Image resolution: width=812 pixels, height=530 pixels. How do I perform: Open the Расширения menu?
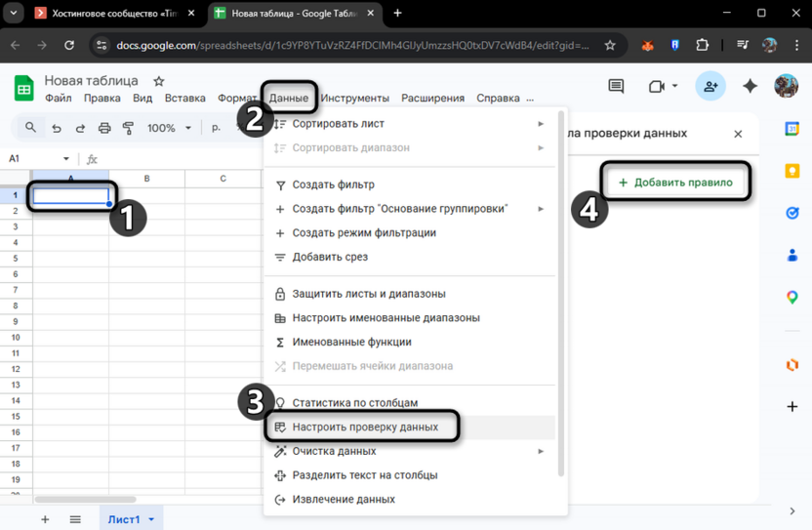click(x=433, y=98)
